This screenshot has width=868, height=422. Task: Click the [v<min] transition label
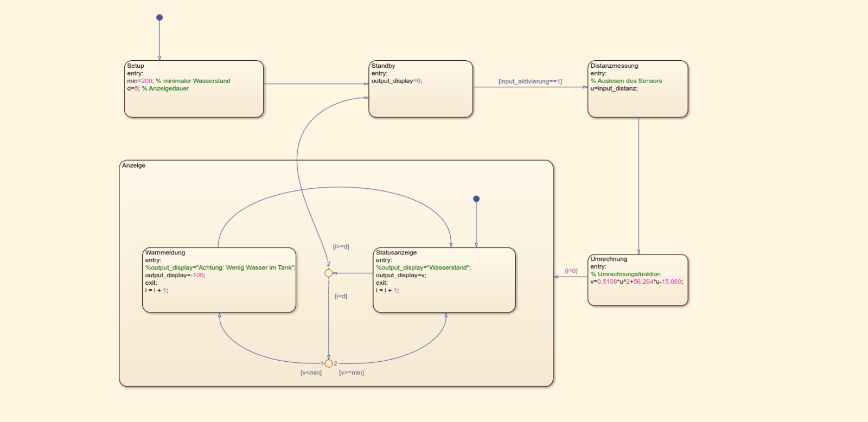[311, 373]
